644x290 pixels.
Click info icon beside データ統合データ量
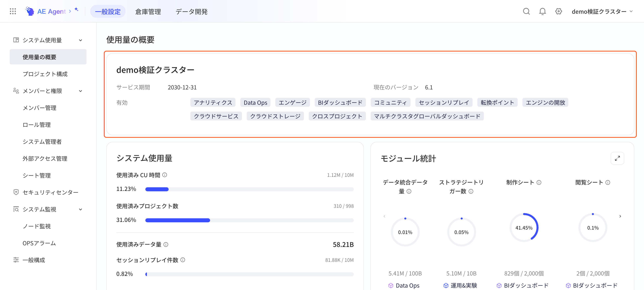click(409, 191)
